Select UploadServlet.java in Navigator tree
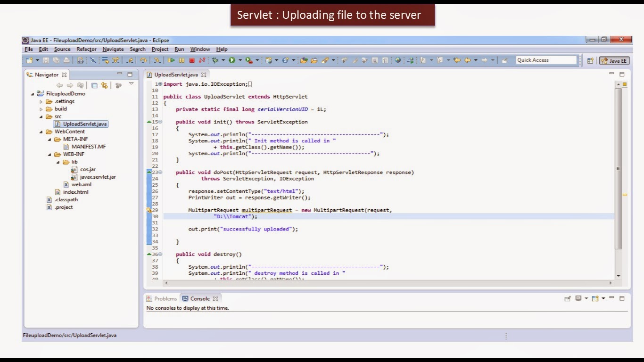 [81, 124]
